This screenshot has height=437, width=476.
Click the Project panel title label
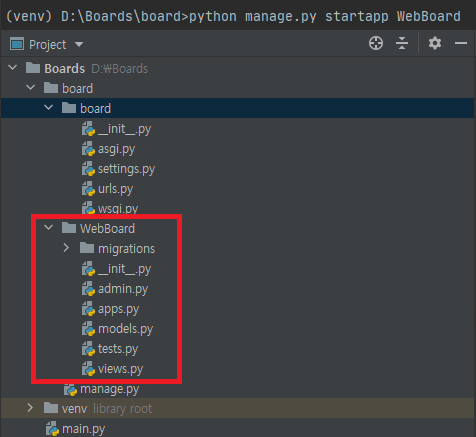pos(48,45)
